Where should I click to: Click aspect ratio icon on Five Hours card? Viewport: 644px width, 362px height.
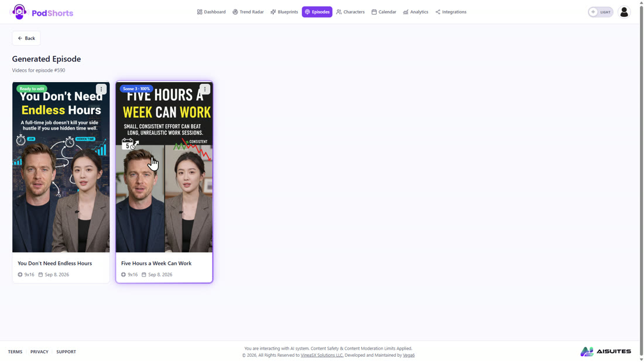(x=123, y=275)
